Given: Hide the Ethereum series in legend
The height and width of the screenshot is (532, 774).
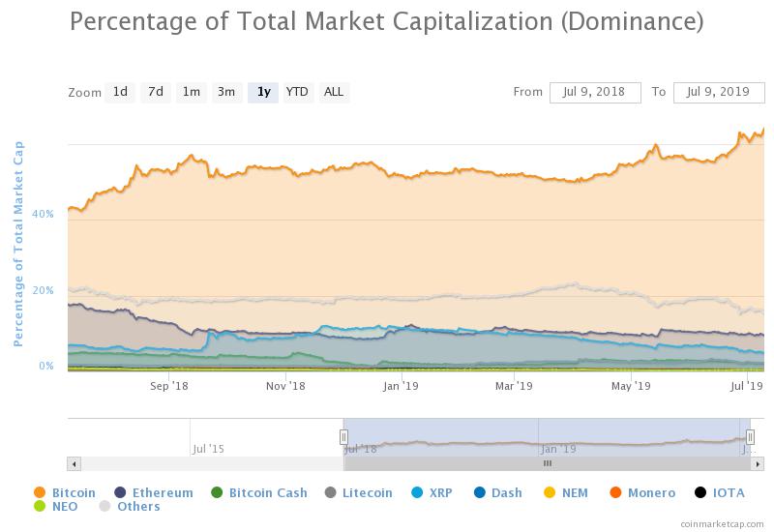Looking at the screenshot, I should click(121, 492).
